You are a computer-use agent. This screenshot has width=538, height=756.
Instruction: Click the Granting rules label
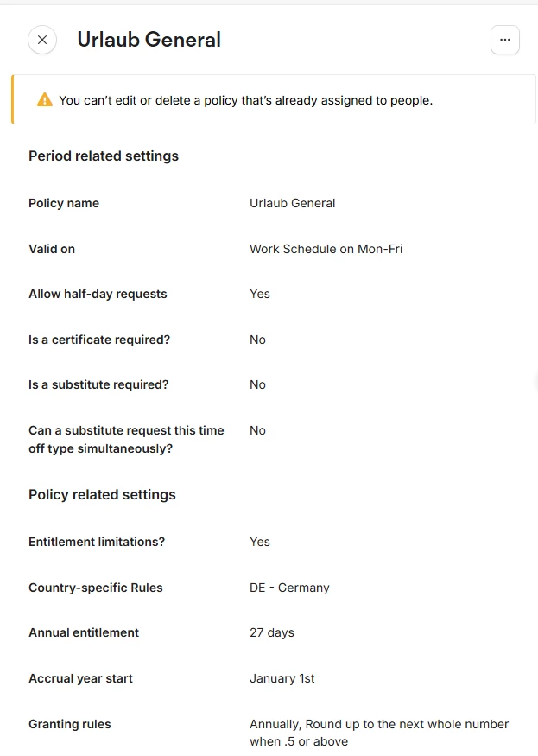coord(70,724)
